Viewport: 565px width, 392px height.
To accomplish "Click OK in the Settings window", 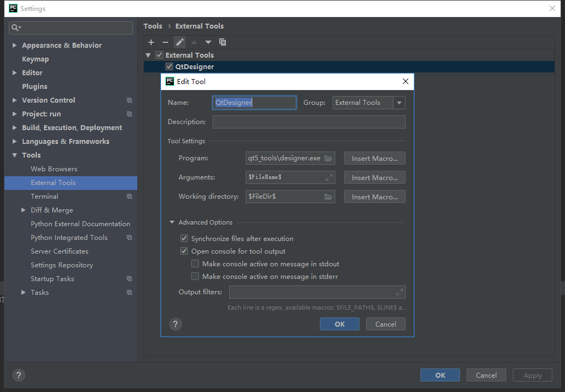I will (440, 375).
